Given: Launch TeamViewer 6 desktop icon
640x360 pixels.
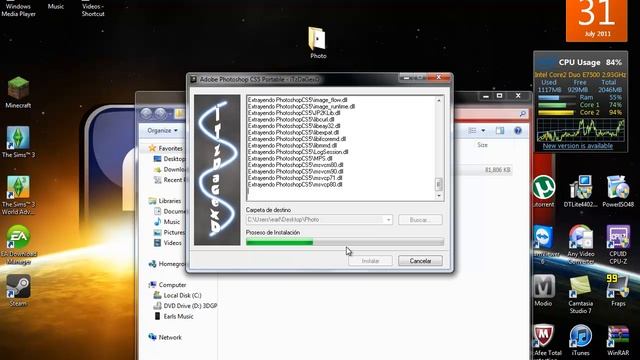Looking at the screenshot, I should point(544,244).
